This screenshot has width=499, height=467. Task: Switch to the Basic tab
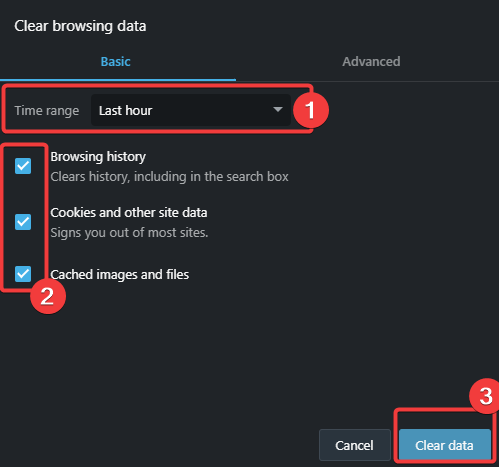[x=115, y=62]
